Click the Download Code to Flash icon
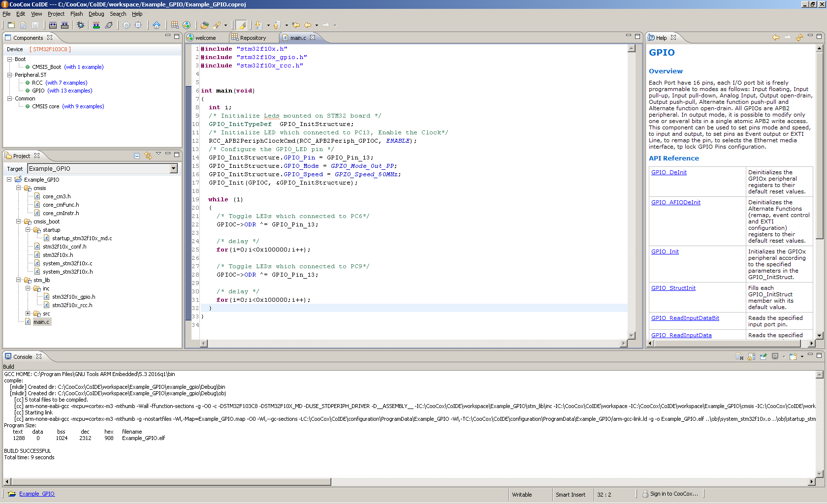The image size is (827, 504). tap(96, 25)
